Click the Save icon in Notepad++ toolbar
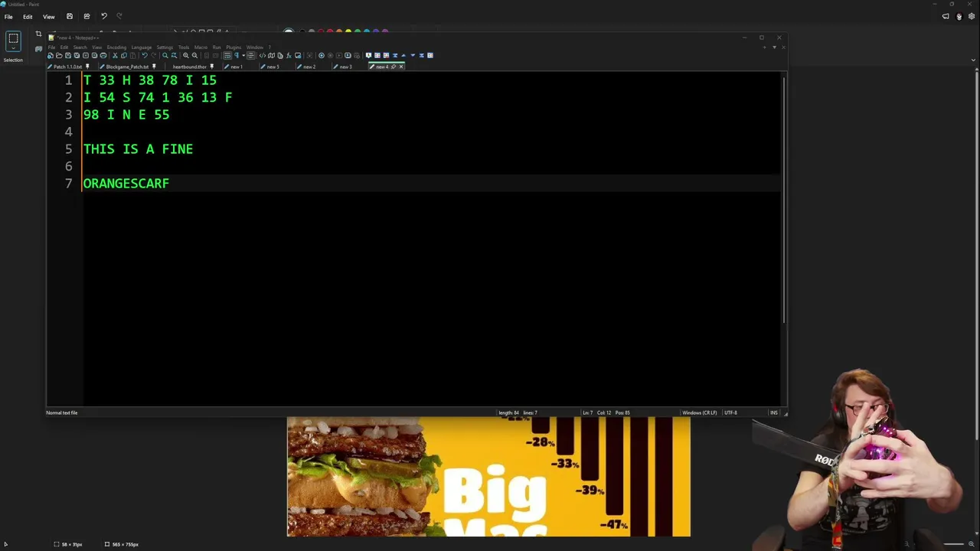Viewport: 980px width, 551px height. pyautogui.click(x=67, y=55)
